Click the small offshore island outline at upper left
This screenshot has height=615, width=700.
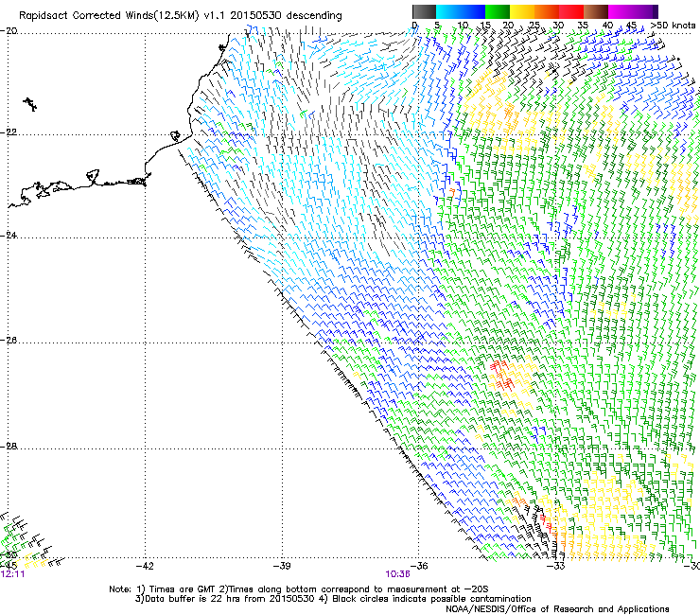tap(30, 104)
